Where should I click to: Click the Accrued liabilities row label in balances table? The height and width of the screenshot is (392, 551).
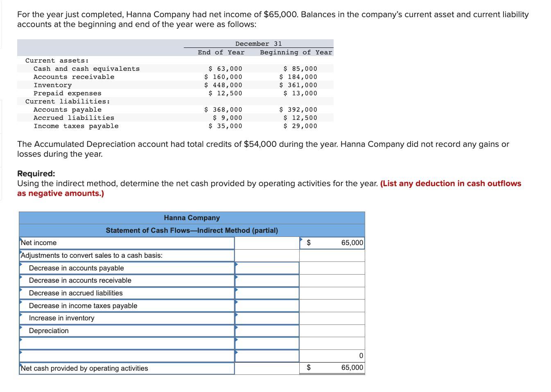(x=74, y=118)
